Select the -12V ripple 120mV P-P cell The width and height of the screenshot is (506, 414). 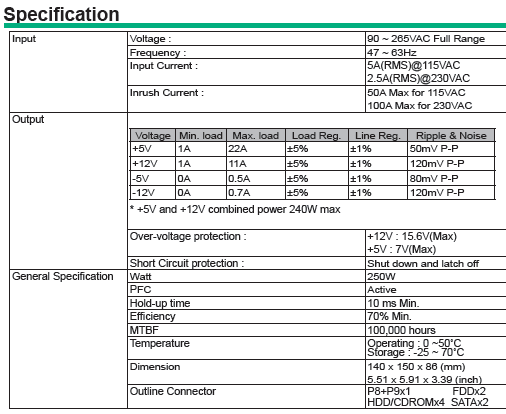click(x=451, y=193)
